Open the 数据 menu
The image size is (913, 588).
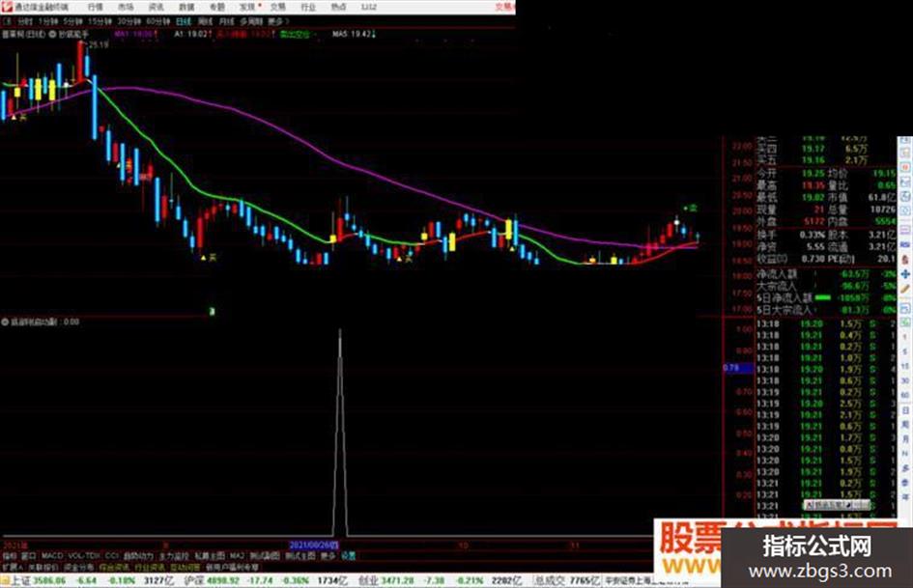point(186,7)
